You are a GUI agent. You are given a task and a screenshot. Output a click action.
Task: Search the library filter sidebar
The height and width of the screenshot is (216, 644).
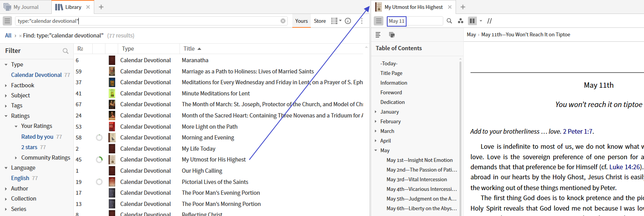[x=66, y=51]
